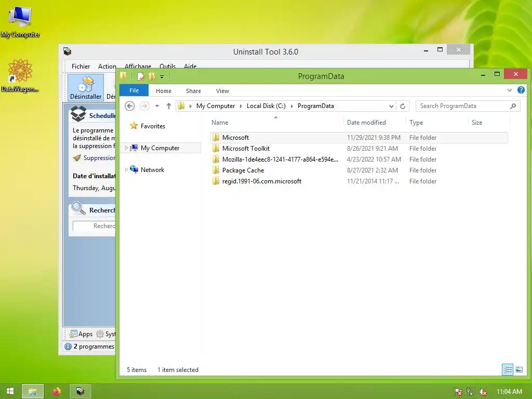Click the blue Help question mark icon
The image size is (532, 399).
(521, 90)
